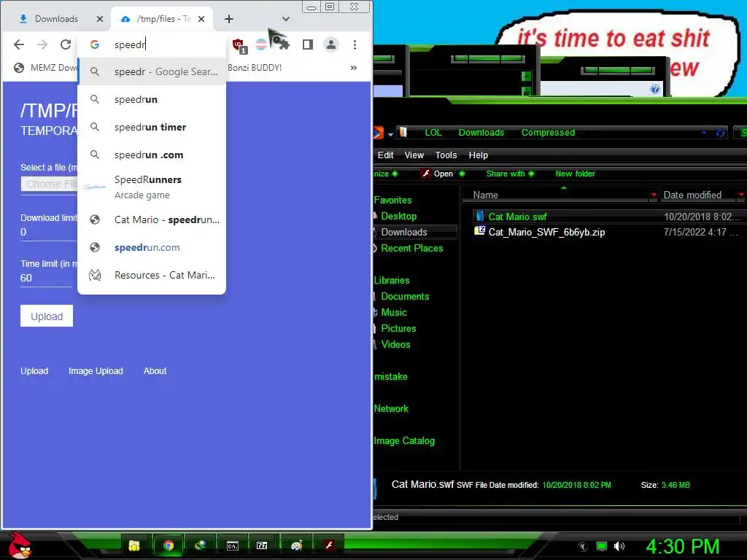Viewport: 747px width, 560px height.
Task: Click the striped flag extension icon
Action: point(261,44)
